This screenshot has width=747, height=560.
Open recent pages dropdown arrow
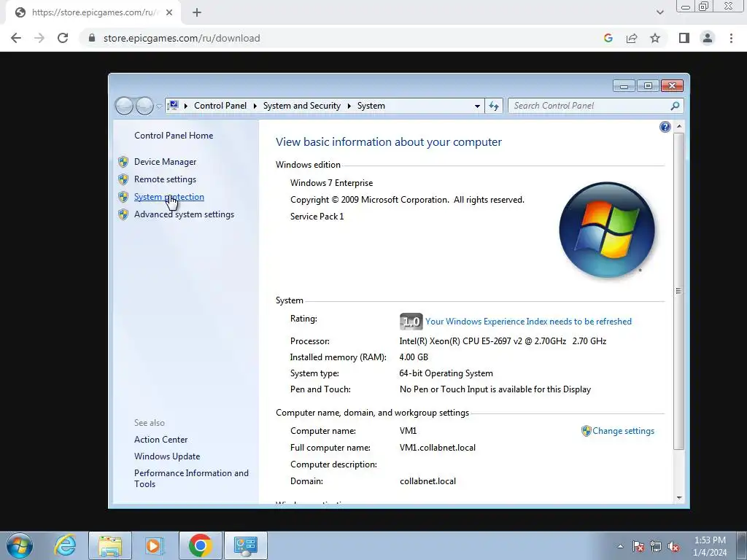[159, 106]
